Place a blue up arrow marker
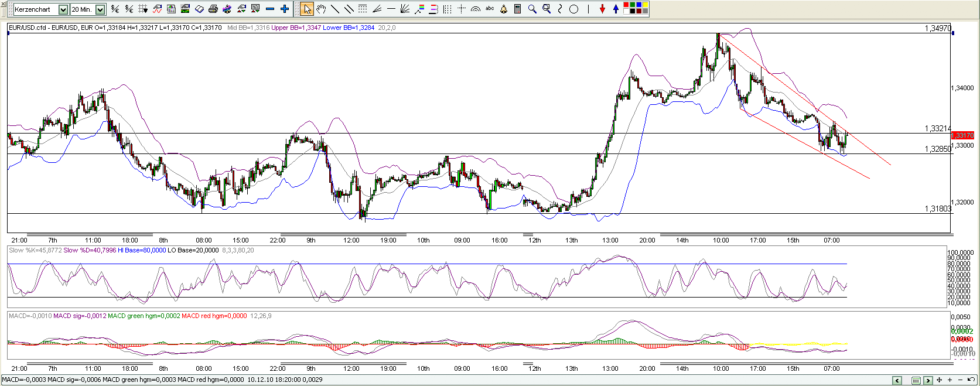 (x=616, y=9)
